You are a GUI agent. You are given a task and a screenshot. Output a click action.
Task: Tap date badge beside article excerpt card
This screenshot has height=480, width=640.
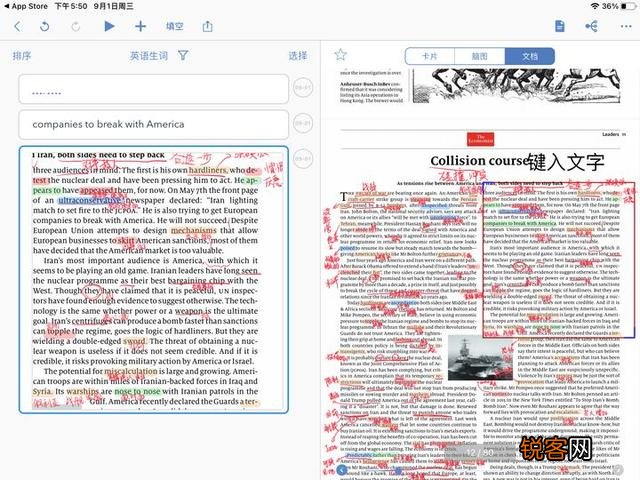tap(303, 158)
